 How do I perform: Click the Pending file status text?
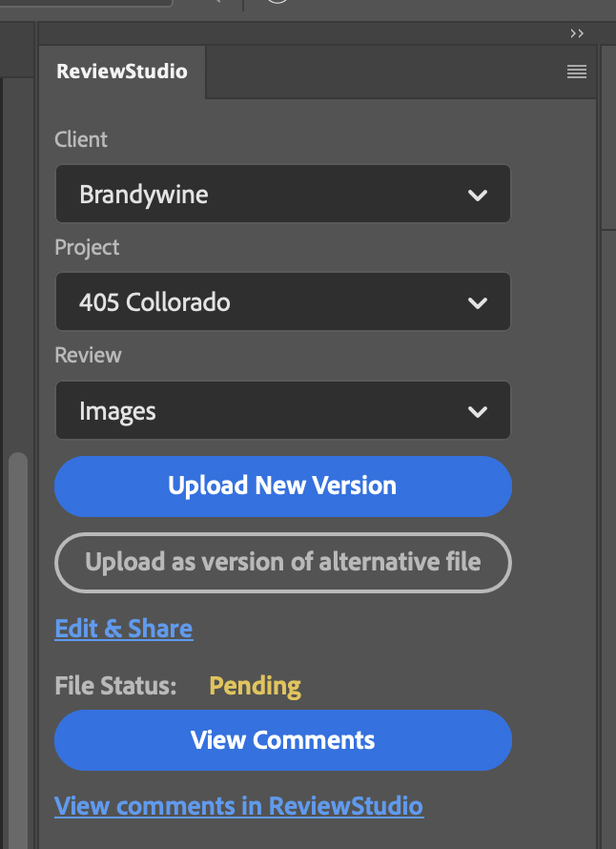point(255,686)
